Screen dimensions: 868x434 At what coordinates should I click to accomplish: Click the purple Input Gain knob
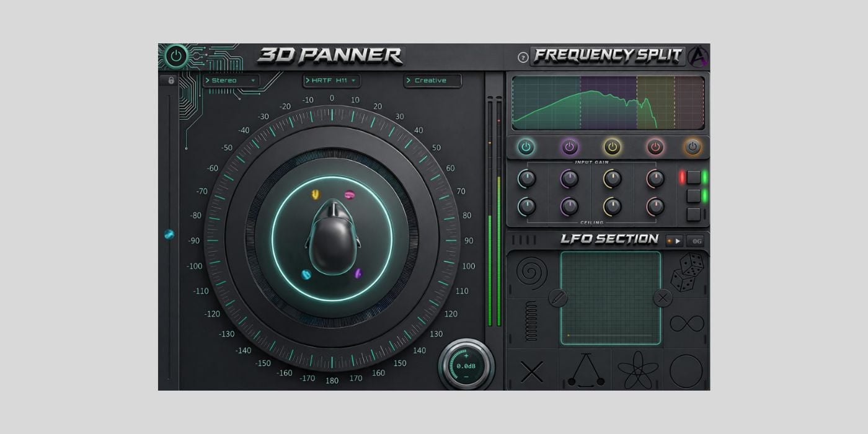570,179
